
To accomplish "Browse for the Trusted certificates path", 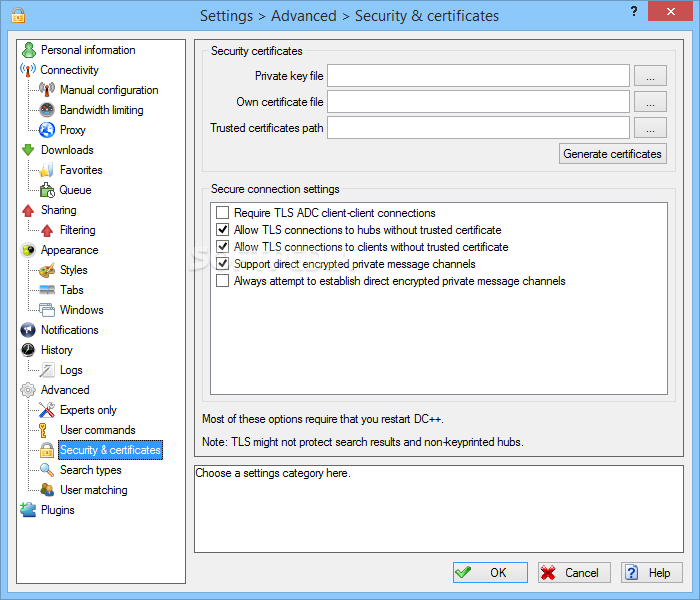I will point(650,128).
